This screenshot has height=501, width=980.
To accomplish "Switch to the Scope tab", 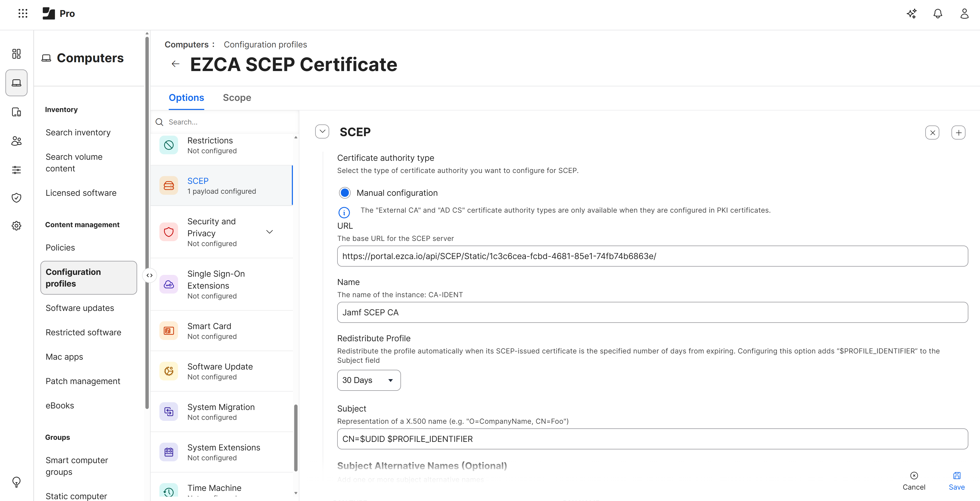I will click(237, 98).
